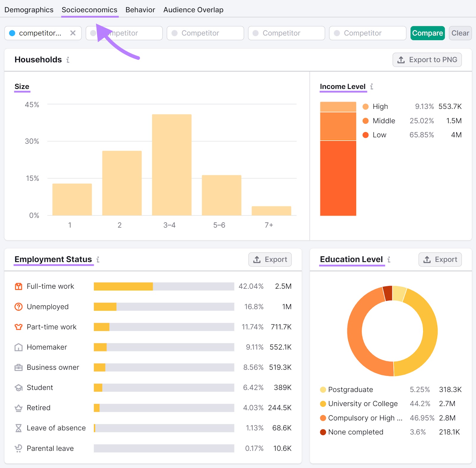
Task: Click the Low income red color swatch
Action: click(x=365, y=135)
